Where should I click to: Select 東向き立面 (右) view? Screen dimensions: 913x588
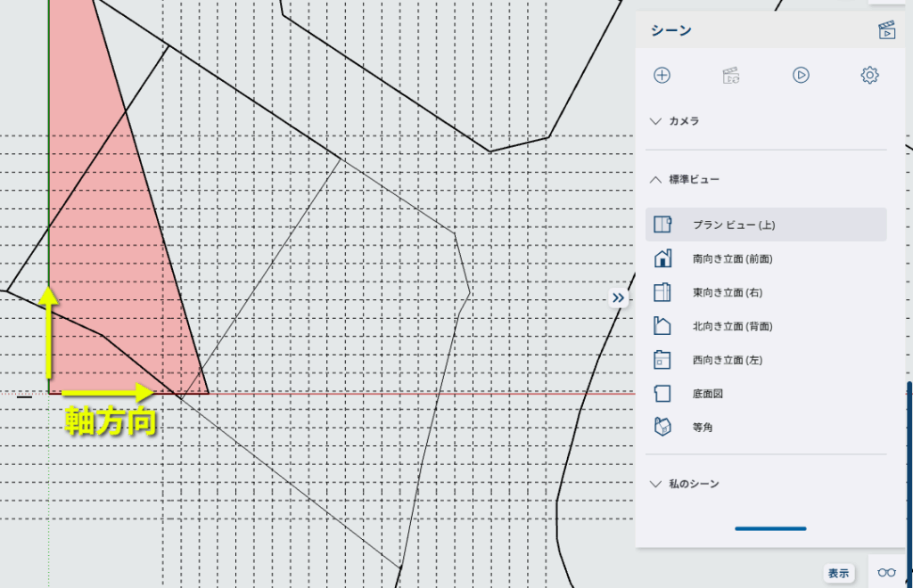(766, 292)
